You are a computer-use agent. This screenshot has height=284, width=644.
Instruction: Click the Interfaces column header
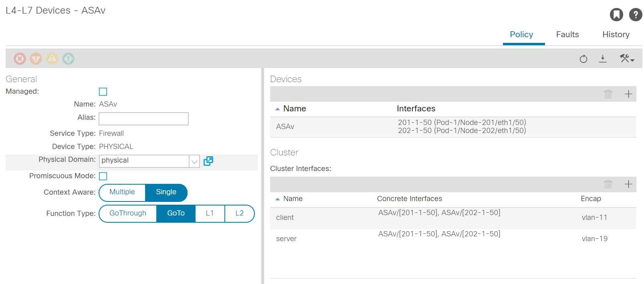pos(416,109)
